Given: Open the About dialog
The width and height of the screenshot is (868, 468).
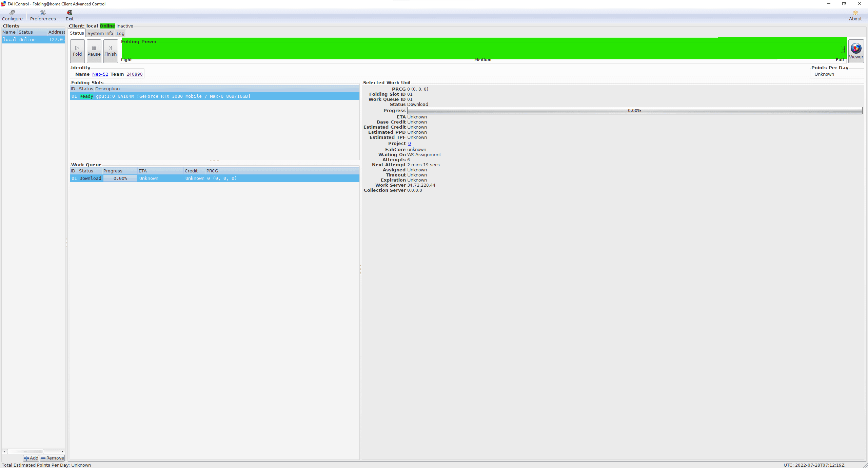Looking at the screenshot, I should pyautogui.click(x=855, y=16).
